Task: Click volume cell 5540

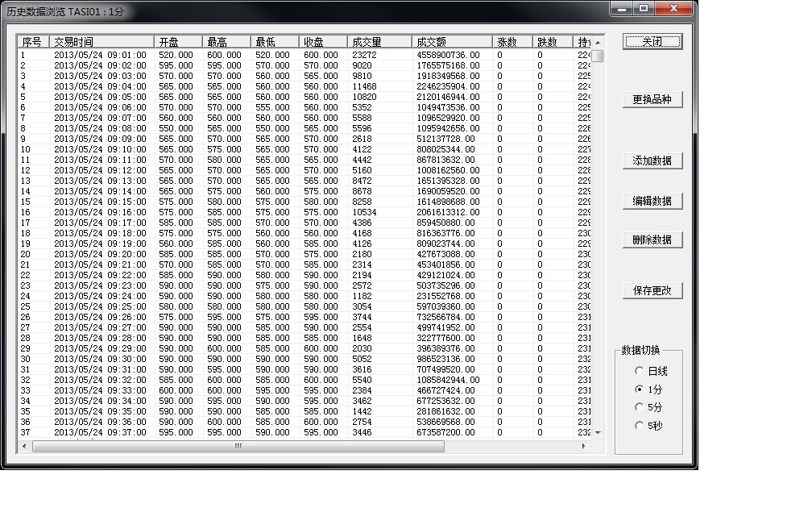Action: point(362,380)
